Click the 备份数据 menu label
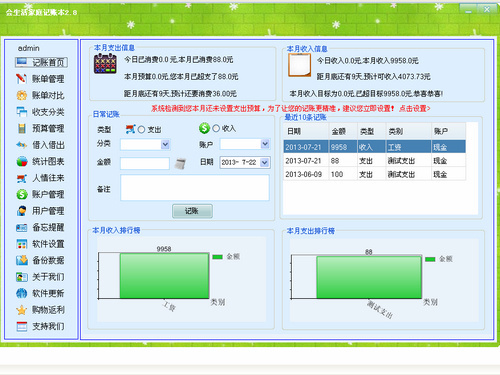 point(48,261)
